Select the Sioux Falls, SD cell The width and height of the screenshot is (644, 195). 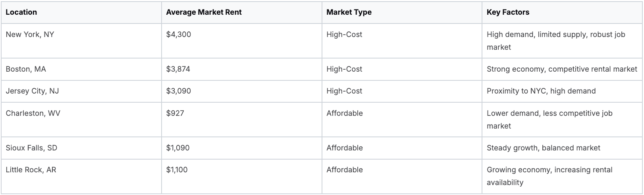tap(31, 148)
